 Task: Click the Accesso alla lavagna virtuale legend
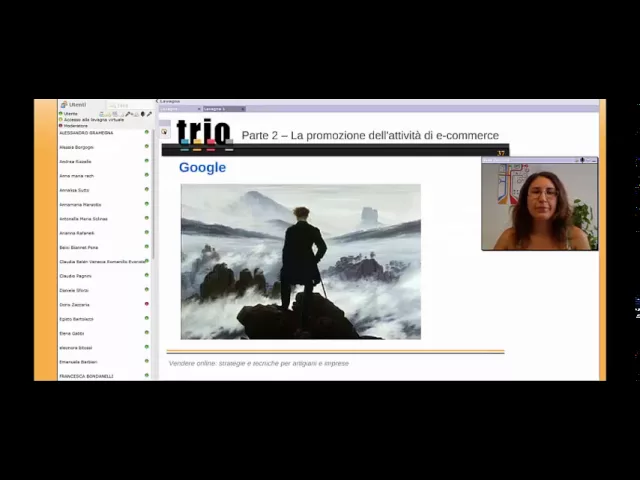91,120
